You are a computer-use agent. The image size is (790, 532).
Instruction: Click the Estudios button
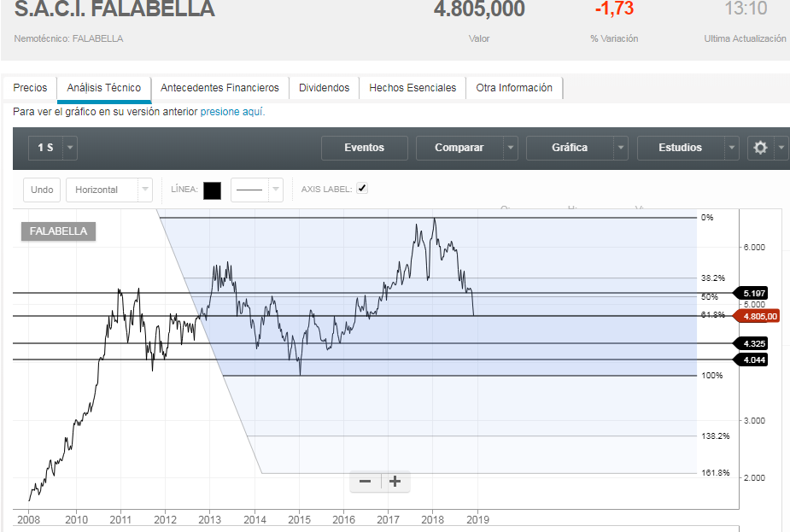coord(680,148)
